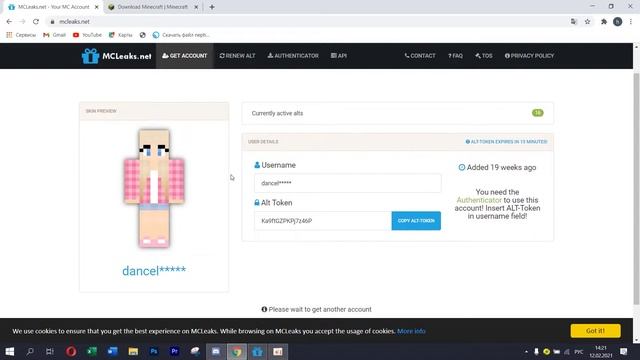The height and width of the screenshot is (360, 640).
Task: Open a new browser tab
Action: coord(211,7)
